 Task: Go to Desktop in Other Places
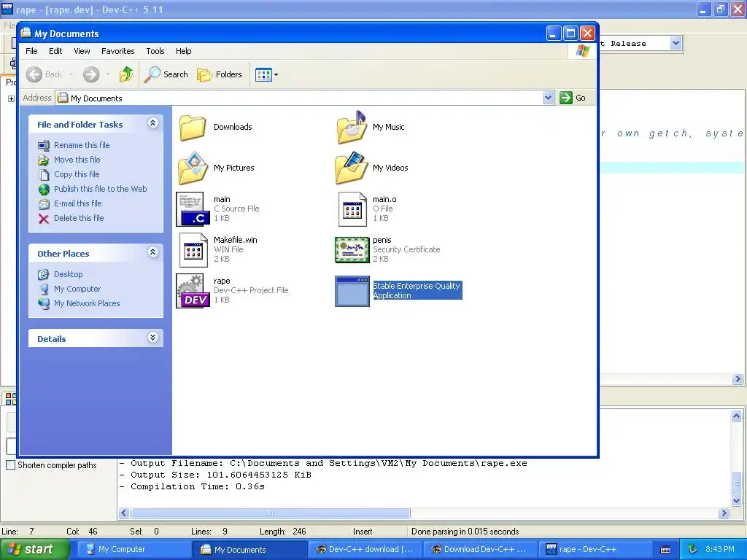(x=68, y=274)
